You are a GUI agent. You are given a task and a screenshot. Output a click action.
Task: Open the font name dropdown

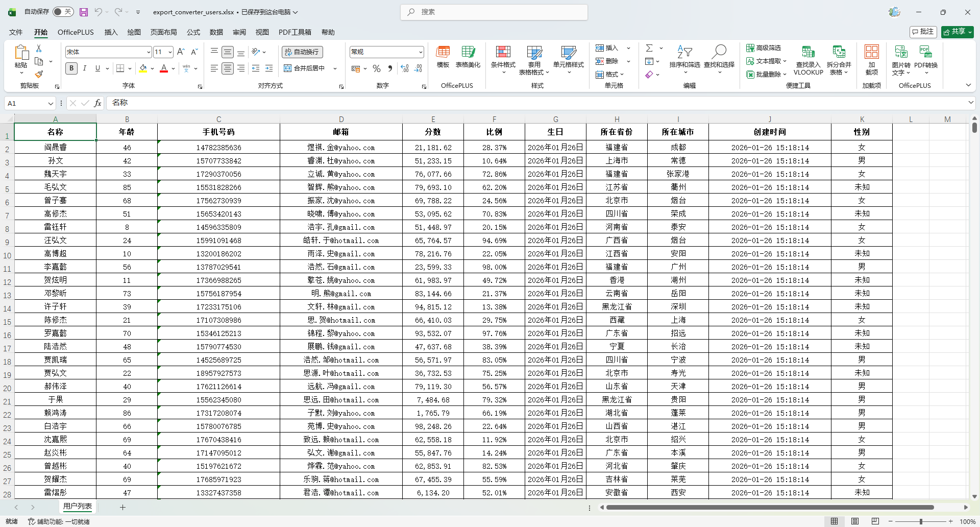click(148, 52)
